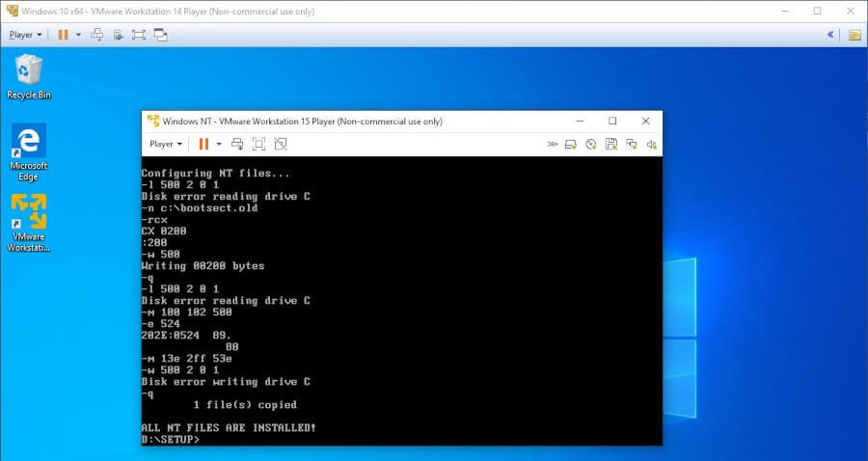868x461 pixels.
Task: Click the "Writing 00200 bytes" console line
Action: pyautogui.click(x=203, y=265)
